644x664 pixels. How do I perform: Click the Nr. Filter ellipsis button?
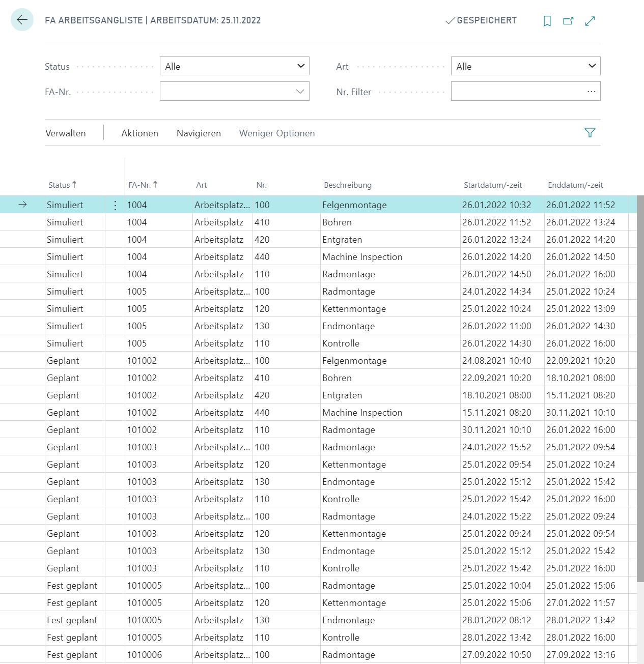point(591,92)
